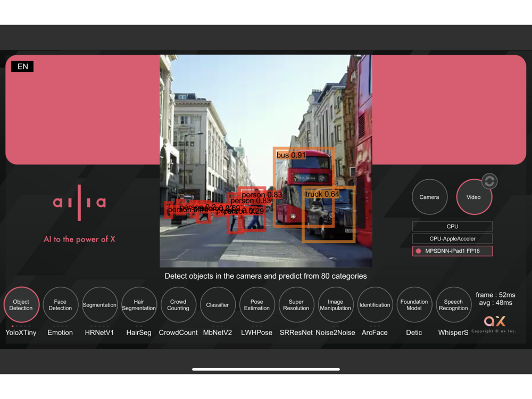Click the Detic model label

click(x=414, y=332)
